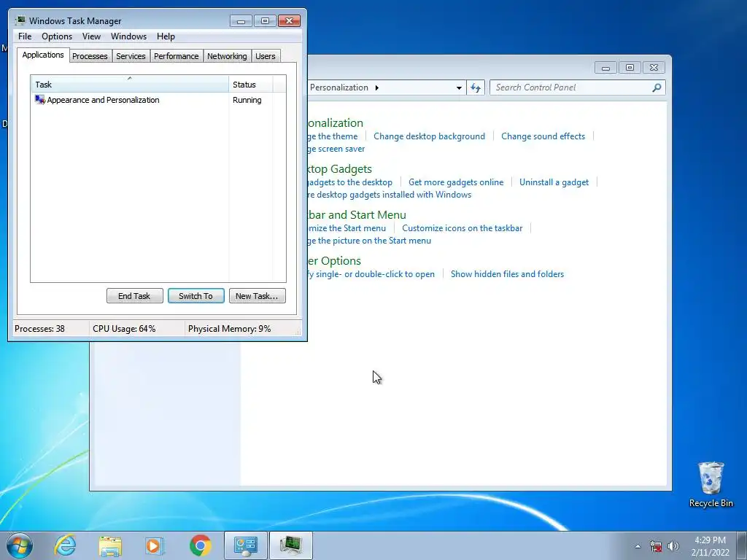Open Windows Media Player from taskbar
Image resolution: width=747 pixels, height=560 pixels.
(155, 545)
